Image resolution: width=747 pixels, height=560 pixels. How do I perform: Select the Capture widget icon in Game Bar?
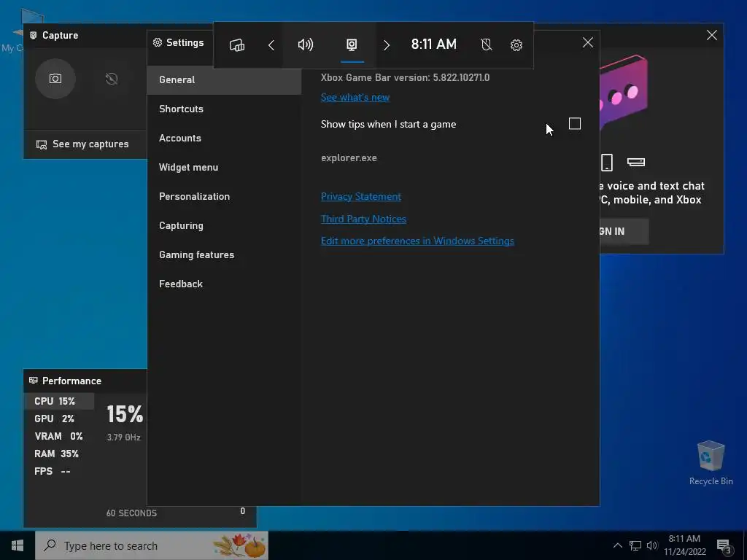click(x=352, y=45)
